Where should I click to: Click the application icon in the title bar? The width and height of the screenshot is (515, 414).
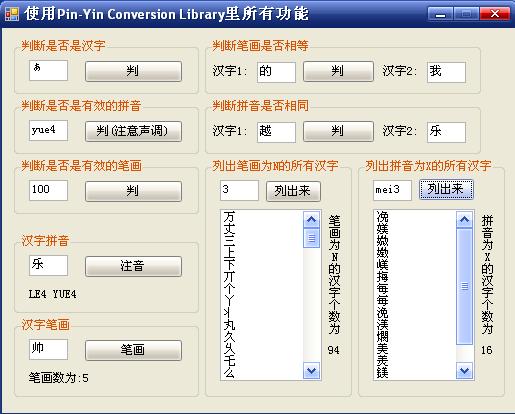[x=12, y=14]
